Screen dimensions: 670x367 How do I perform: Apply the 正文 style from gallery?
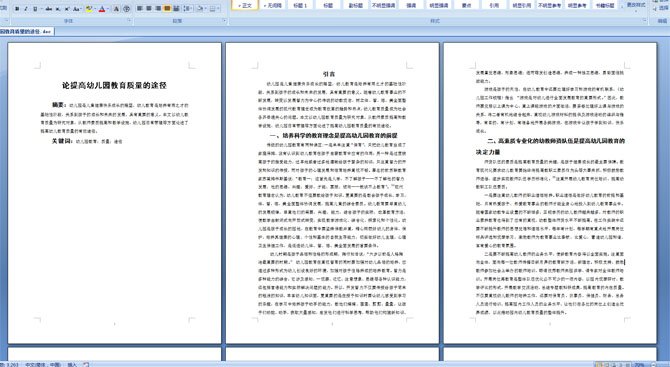click(245, 5)
